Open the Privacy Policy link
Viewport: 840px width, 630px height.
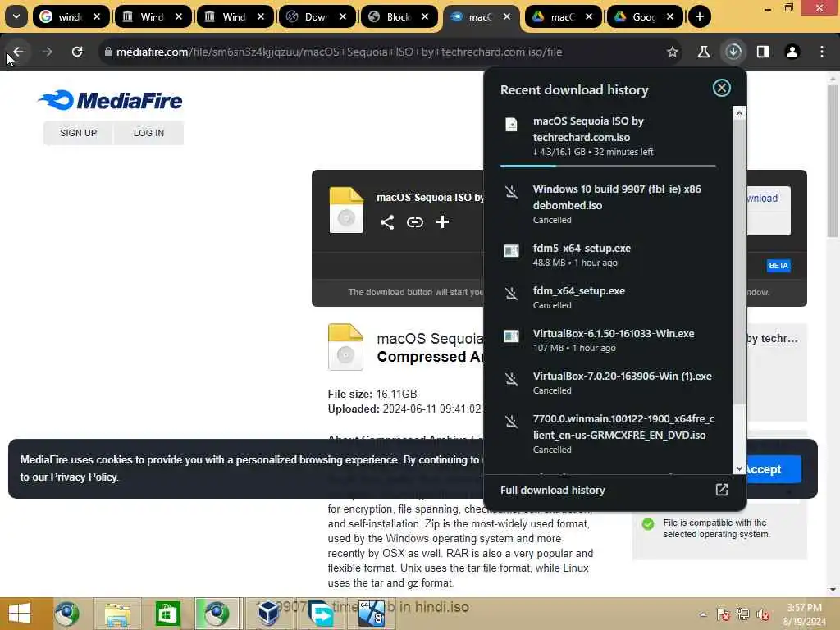(84, 477)
